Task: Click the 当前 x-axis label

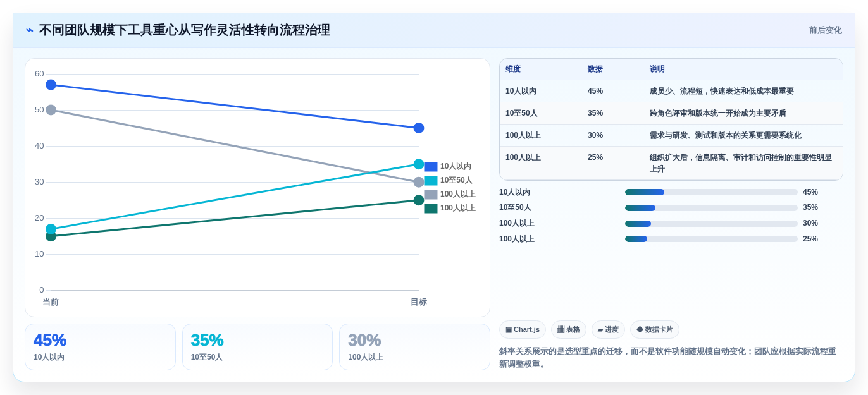Action: click(x=51, y=302)
